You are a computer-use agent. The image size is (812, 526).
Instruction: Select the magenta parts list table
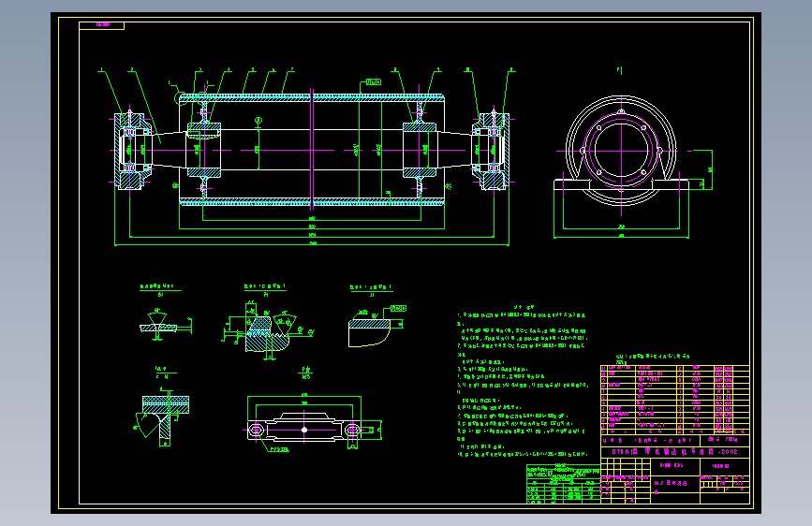coord(675,400)
